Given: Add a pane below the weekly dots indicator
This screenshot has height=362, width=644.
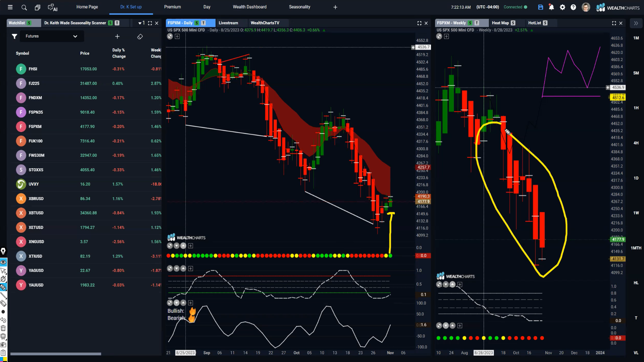Looking at the screenshot, I should tap(460, 325).
